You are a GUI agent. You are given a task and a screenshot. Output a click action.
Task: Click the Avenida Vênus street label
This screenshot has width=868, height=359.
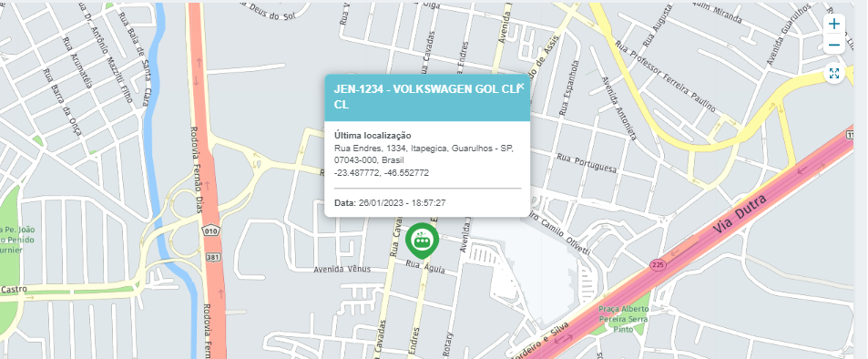[x=342, y=270]
